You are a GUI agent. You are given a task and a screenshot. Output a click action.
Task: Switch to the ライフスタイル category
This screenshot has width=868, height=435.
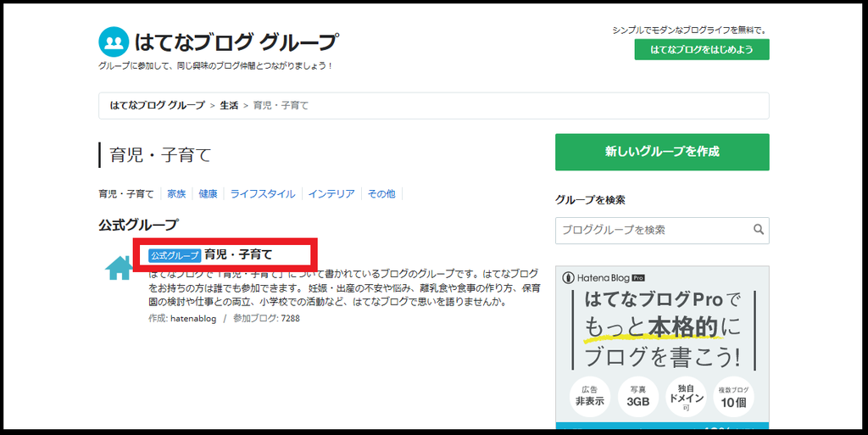point(263,193)
